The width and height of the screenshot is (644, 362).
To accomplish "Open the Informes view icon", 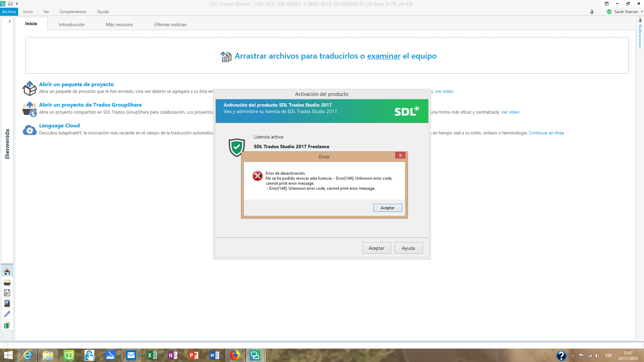I will 7,304.
